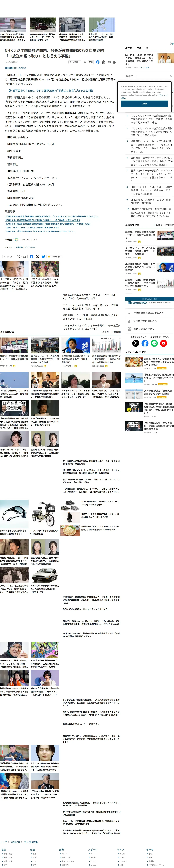Open アラン・ドロンさん「愛犬、一緒に葬って」 headline link
The image size is (174, 868).
click(91, 307)
